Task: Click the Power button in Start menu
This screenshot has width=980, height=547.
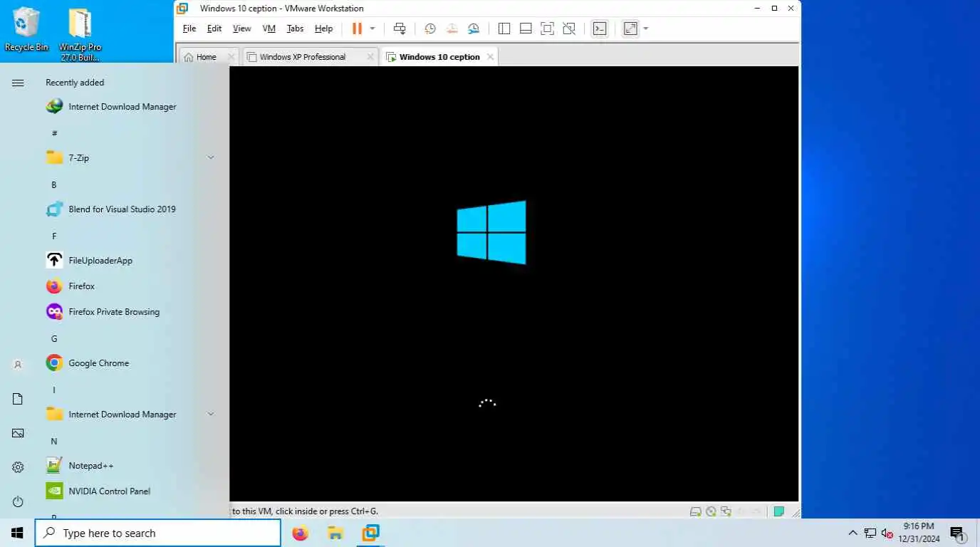Action: 18,502
